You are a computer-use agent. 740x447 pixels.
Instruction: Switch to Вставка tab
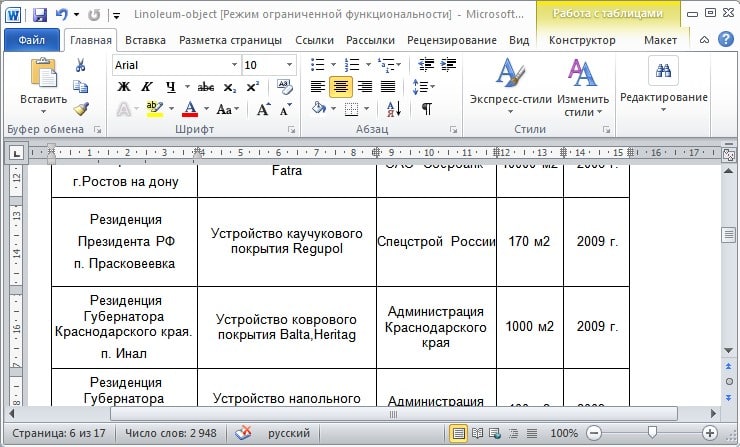click(x=145, y=41)
